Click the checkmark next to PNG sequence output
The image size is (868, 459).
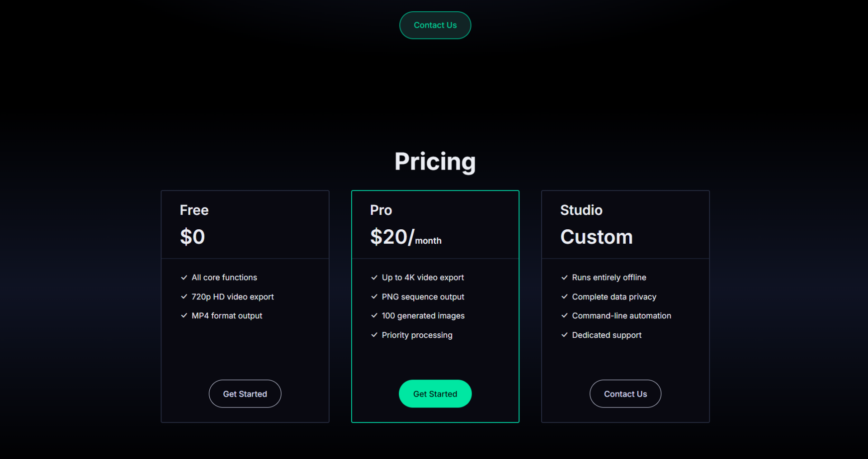coord(374,297)
